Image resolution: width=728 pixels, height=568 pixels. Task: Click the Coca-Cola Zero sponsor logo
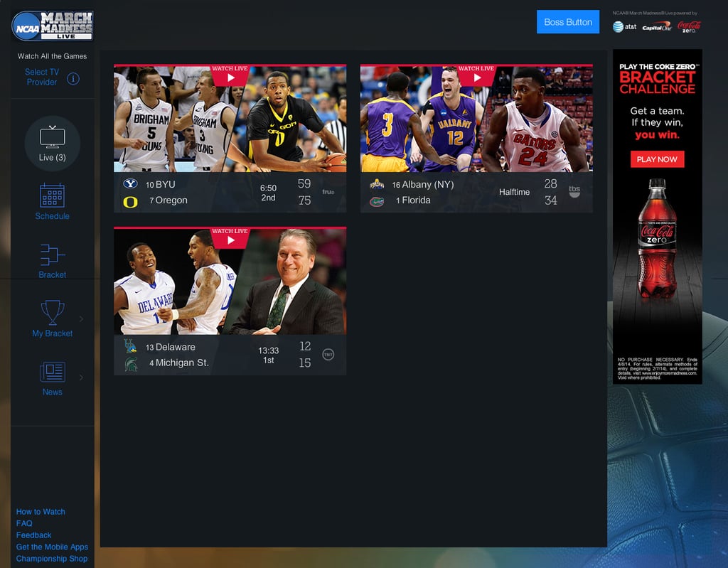pos(689,26)
